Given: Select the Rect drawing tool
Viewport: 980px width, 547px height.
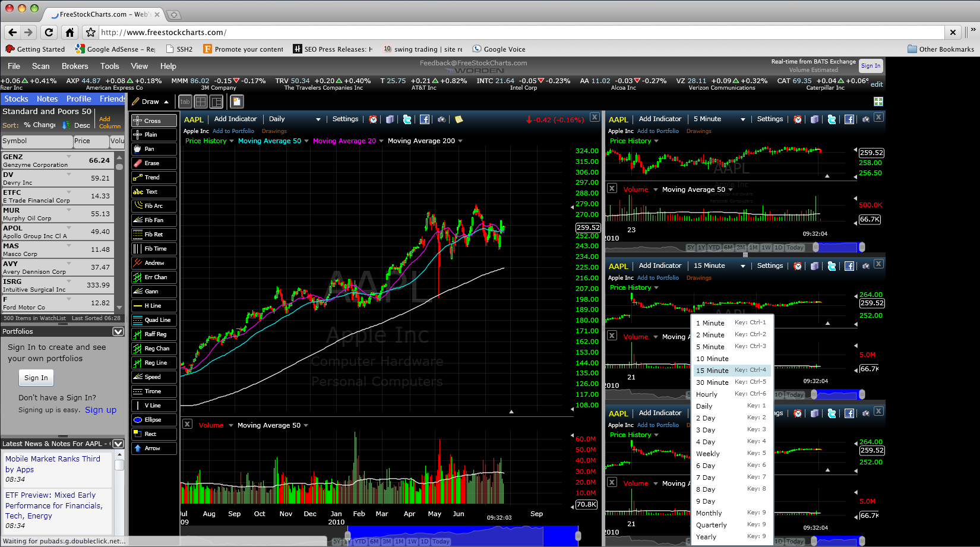Looking at the screenshot, I should 154,434.
